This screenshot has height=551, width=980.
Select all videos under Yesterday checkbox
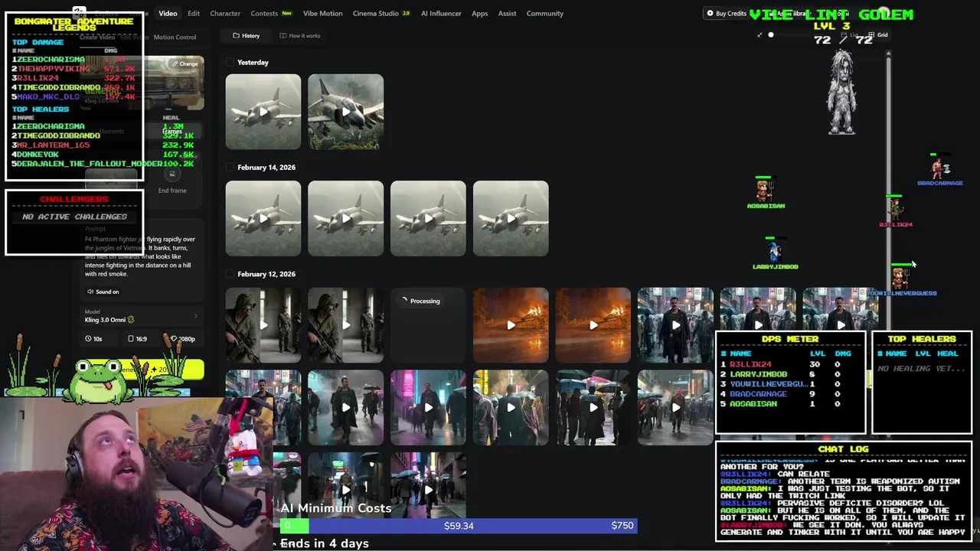(x=230, y=62)
